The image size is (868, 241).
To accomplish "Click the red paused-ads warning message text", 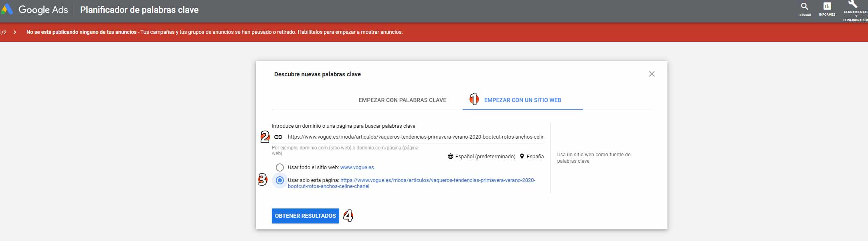I will (214, 32).
